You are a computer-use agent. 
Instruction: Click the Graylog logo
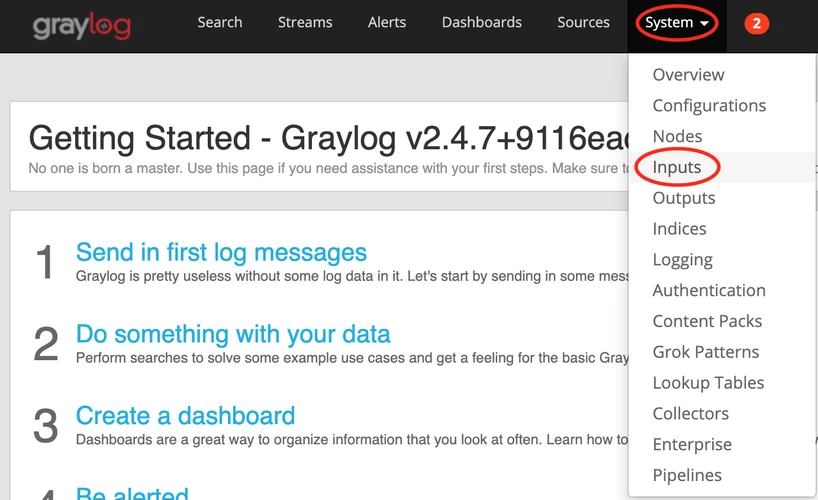coord(81,26)
